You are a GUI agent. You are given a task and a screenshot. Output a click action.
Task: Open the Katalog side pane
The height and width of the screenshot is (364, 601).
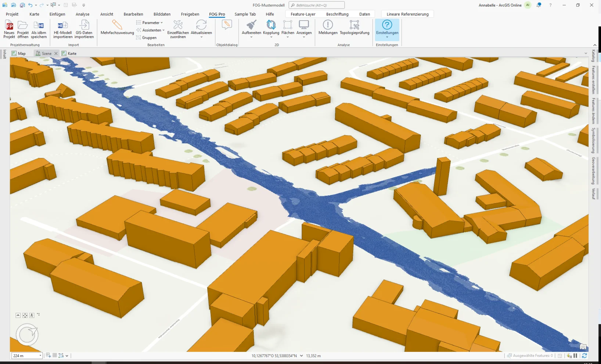[593, 56]
